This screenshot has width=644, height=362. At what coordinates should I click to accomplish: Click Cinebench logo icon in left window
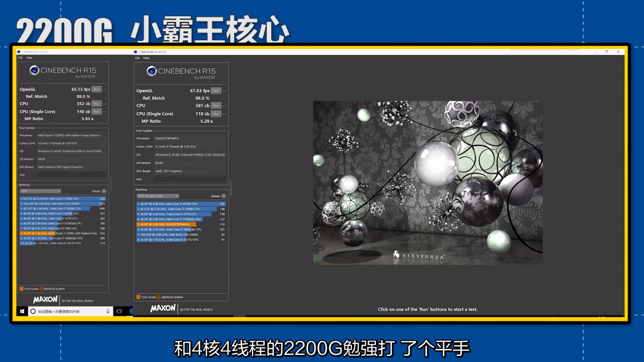[x=34, y=70]
